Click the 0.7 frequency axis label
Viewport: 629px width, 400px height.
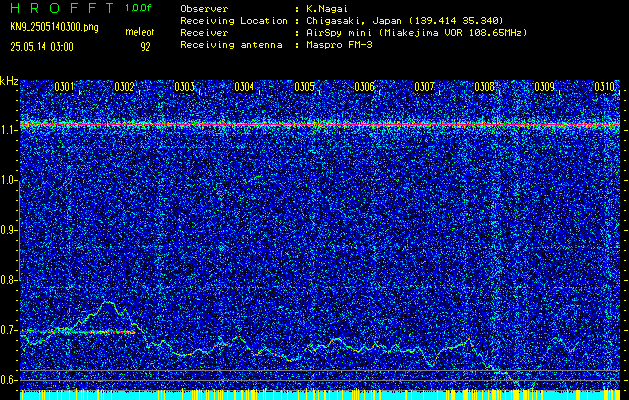coord(7,330)
